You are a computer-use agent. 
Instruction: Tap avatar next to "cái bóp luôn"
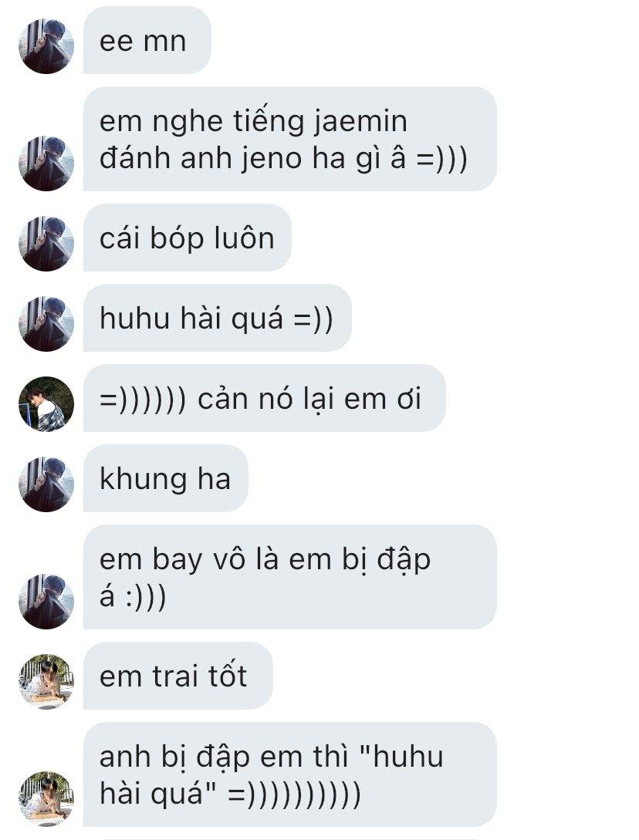(46, 243)
